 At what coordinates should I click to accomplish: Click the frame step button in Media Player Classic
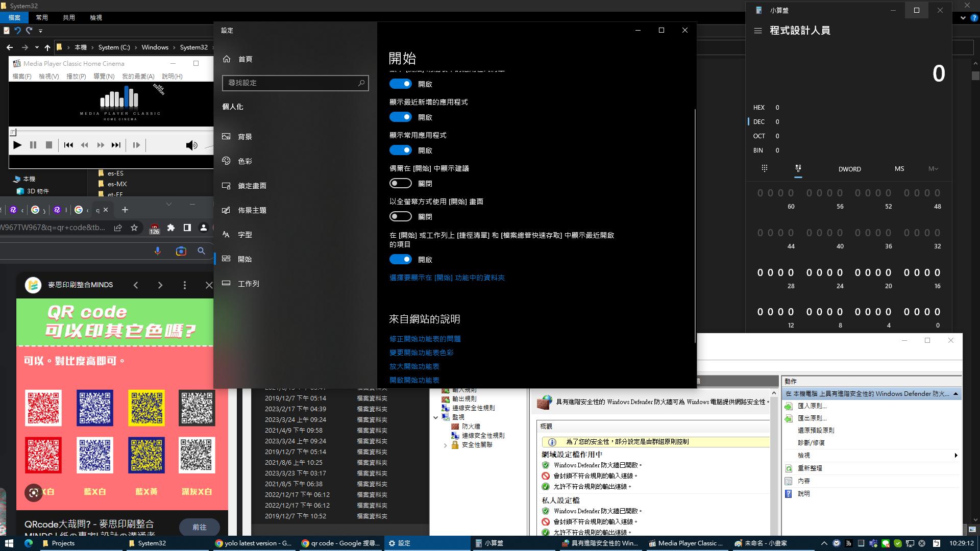(x=136, y=145)
